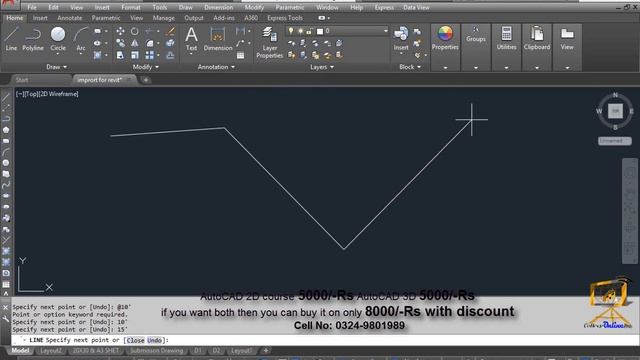Choose the Offset tool in Modify panel
Image resolution: width=640 pixels, height=360 pixels.
tap(171, 55)
